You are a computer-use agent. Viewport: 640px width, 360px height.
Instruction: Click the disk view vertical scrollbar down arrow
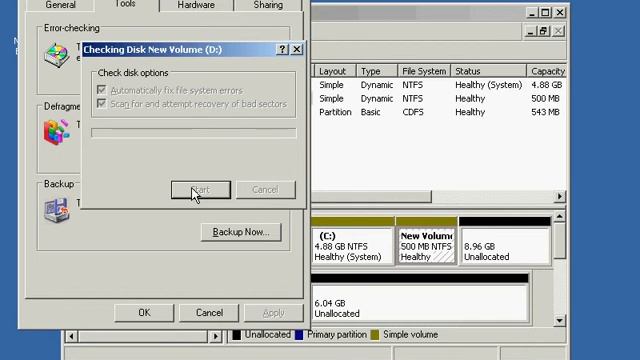pos(560,320)
